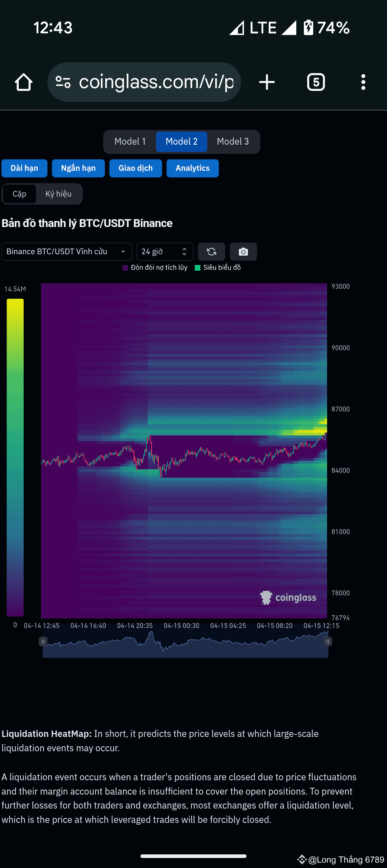Tap the 12:43 clock in status bar
Viewport: 387px width, 868px height.
(53, 28)
